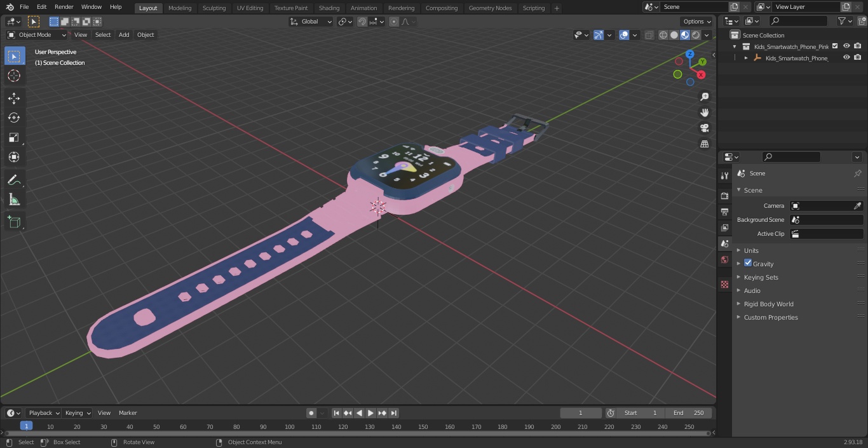This screenshot has height=448, width=868.
Task: Activate the Move tool
Action: point(14,98)
